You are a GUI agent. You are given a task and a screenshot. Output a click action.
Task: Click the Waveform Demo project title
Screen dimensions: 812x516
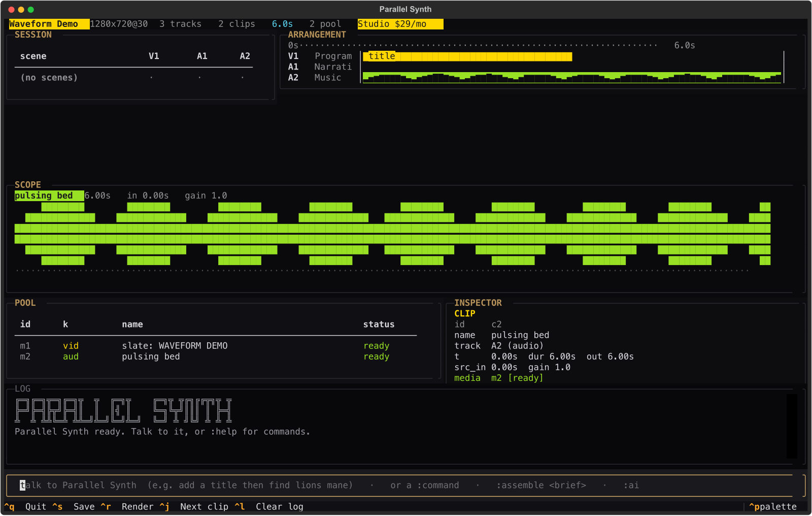[x=49, y=24]
